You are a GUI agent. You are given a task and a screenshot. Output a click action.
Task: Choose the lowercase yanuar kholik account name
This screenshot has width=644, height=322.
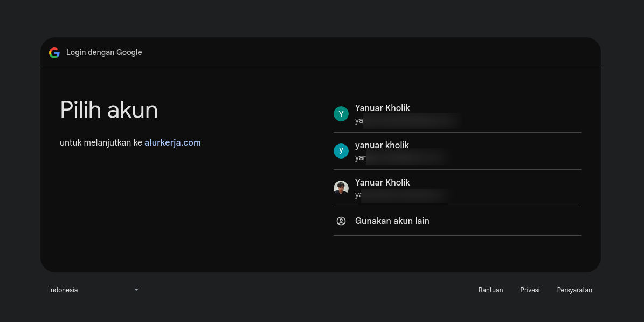382,145
